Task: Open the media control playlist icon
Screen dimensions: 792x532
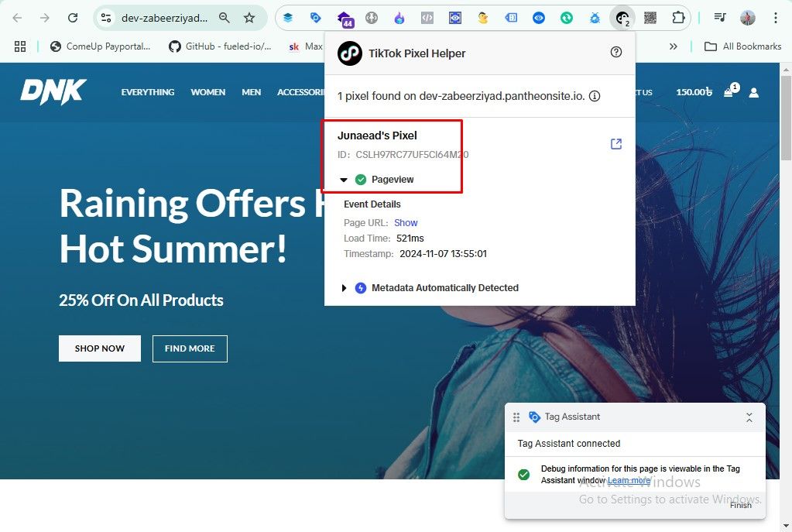Action: pos(720,18)
